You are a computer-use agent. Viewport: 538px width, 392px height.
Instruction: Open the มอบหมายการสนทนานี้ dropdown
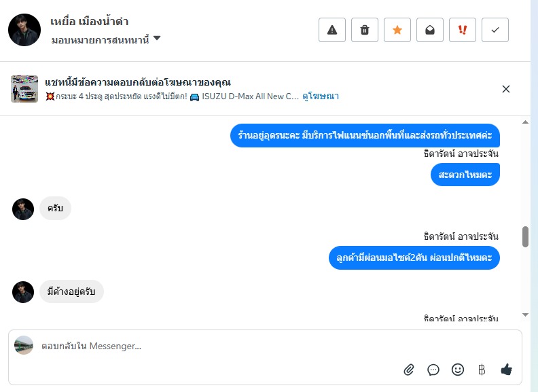click(106, 39)
